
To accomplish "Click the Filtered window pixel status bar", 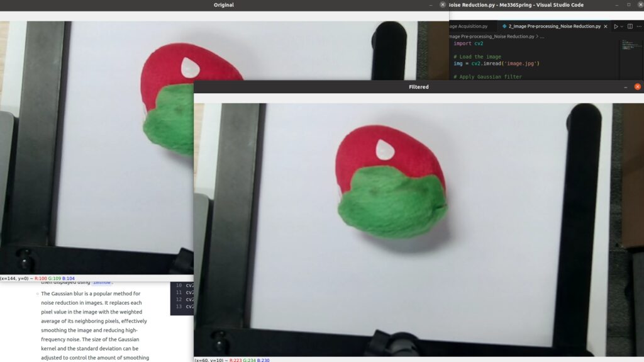I will pos(419,360).
